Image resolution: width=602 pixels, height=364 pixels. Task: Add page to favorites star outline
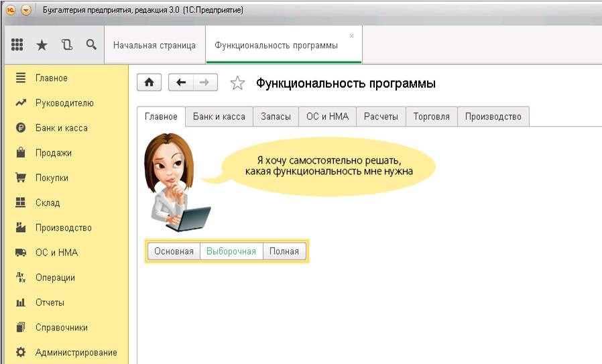[x=237, y=83]
